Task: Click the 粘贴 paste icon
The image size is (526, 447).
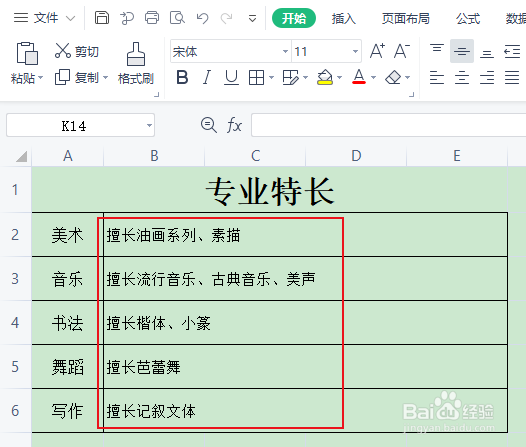Action: point(27,53)
